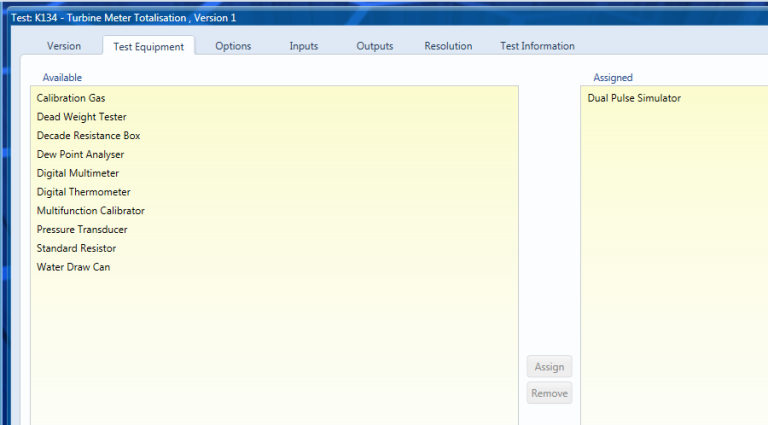This screenshot has height=425, width=768.
Task: Switch to the Test Equipment tab
Action: 148,46
